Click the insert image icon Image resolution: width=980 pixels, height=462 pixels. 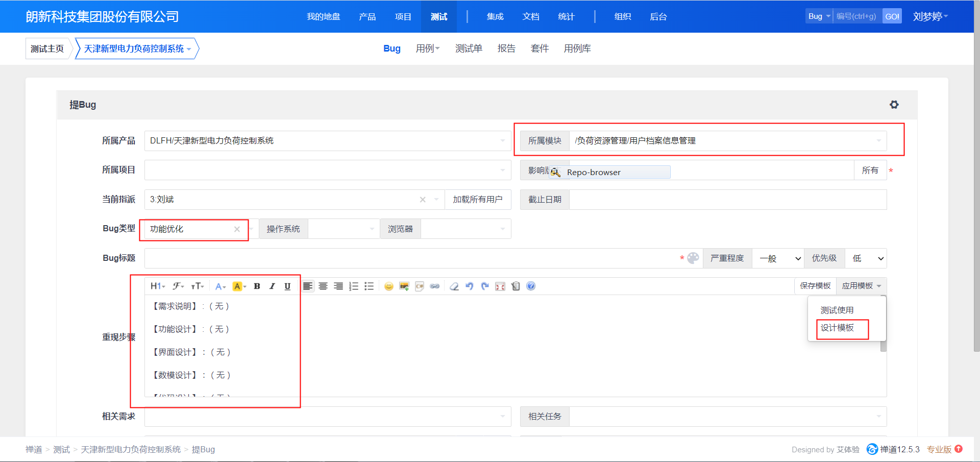coord(404,286)
